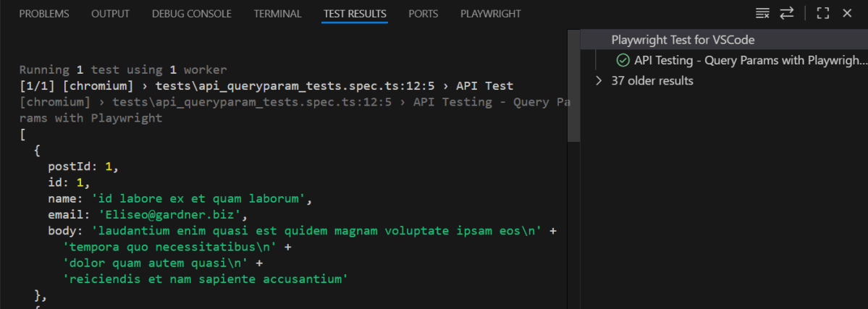Clear all test results icon

tap(762, 13)
